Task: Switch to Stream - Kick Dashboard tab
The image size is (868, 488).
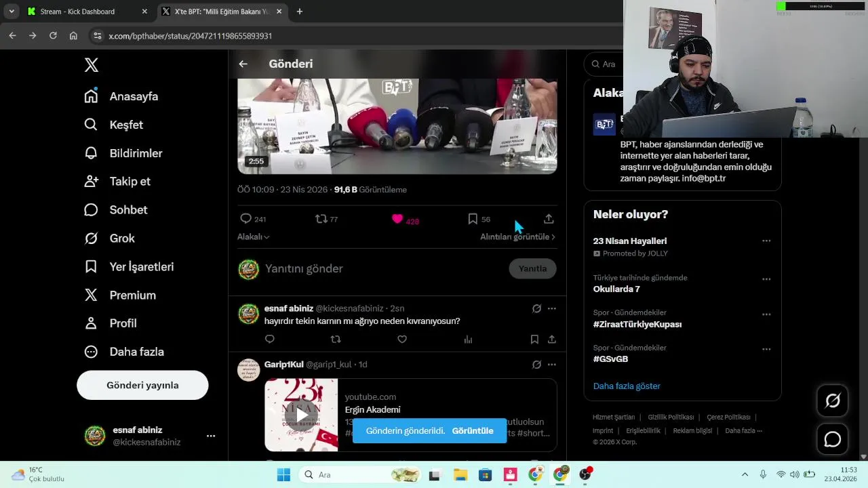Action: [87, 12]
